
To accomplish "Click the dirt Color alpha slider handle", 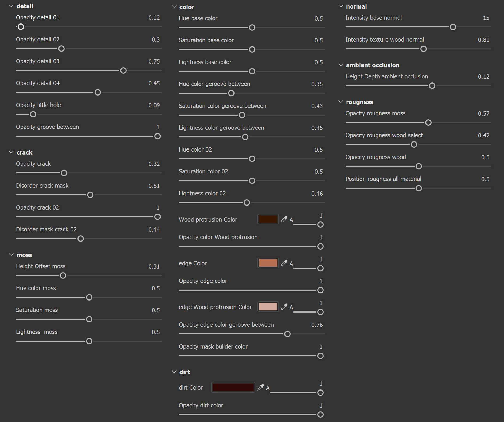I will [321, 393].
